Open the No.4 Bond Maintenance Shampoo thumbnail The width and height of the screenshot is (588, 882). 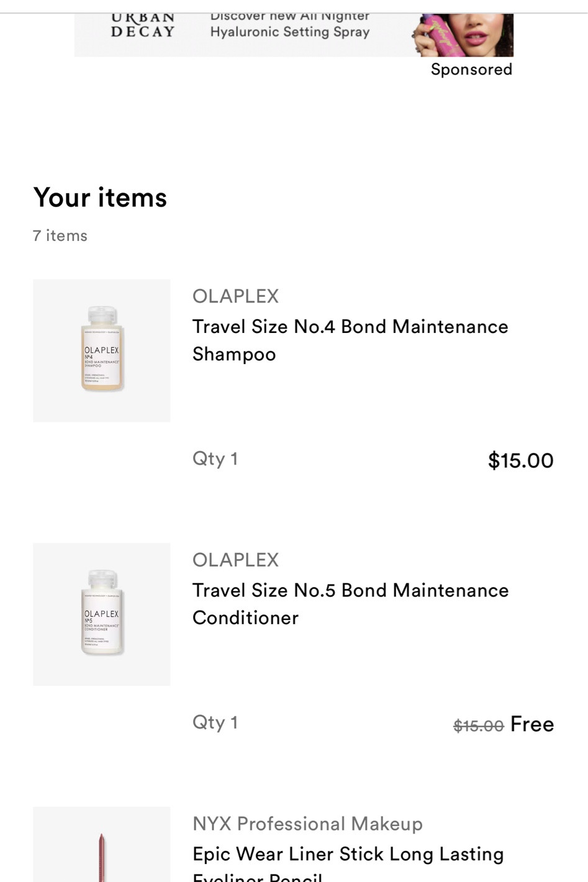click(101, 350)
